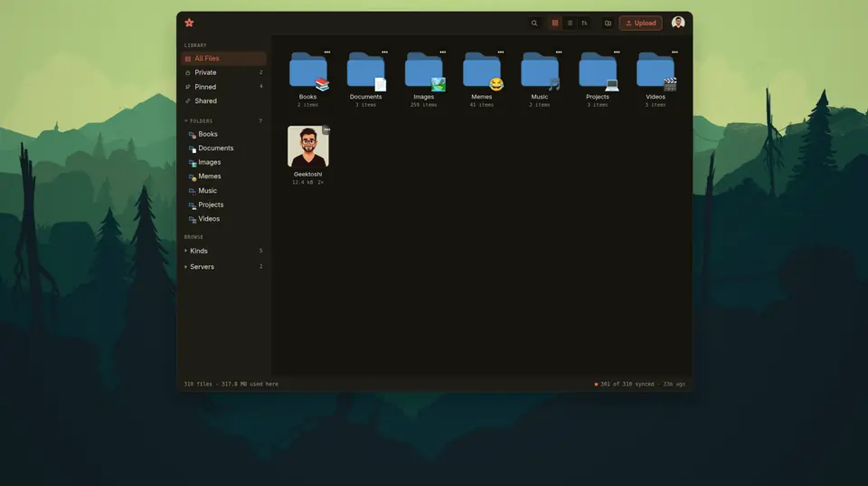Click the '41 items' count under Memes
Image resolution: width=868 pixels, height=486 pixels.
click(482, 105)
